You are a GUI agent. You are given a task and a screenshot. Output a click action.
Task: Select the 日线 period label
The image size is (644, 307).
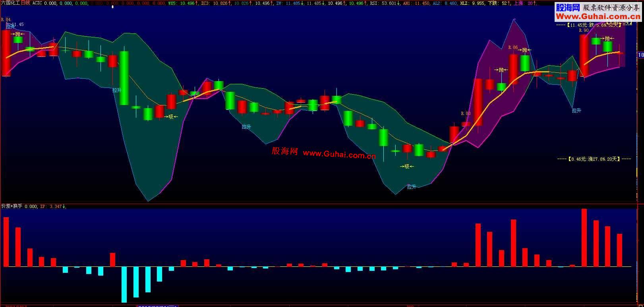pyautogui.click(x=25, y=3)
